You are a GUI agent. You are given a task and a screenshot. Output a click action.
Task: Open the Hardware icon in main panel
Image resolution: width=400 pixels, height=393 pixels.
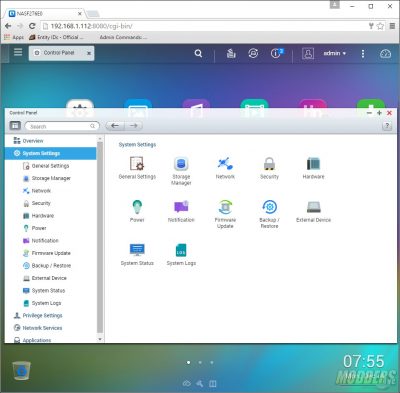(x=313, y=164)
